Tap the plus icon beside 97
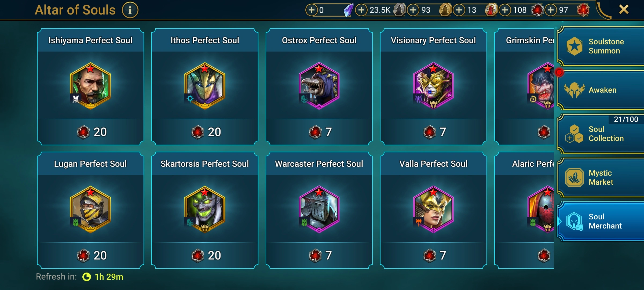Viewport: 644px width, 290px height. (551, 10)
